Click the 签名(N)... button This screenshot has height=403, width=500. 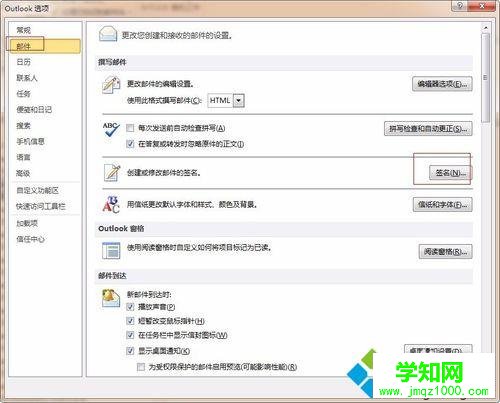pos(450,173)
